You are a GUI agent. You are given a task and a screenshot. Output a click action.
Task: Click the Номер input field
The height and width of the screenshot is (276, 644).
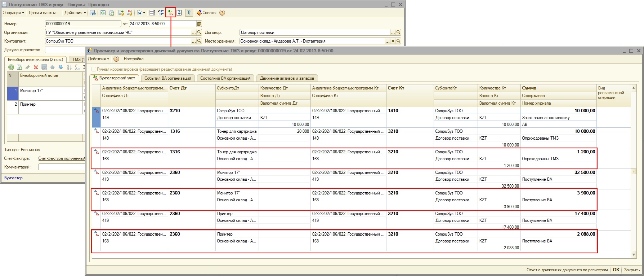pos(83,24)
